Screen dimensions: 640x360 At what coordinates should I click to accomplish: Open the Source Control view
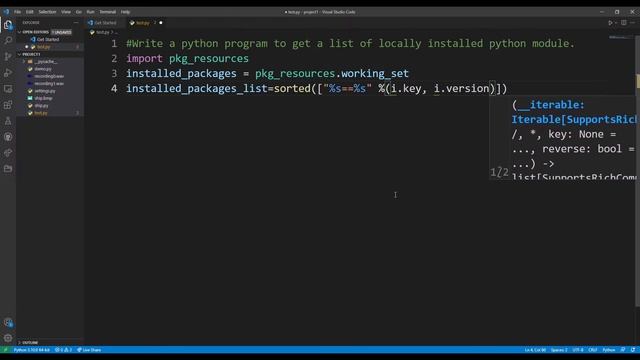pos(8,56)
